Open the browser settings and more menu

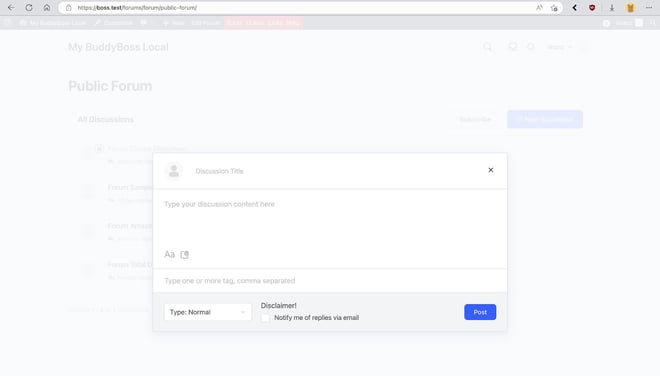click(x=649, y=8)
